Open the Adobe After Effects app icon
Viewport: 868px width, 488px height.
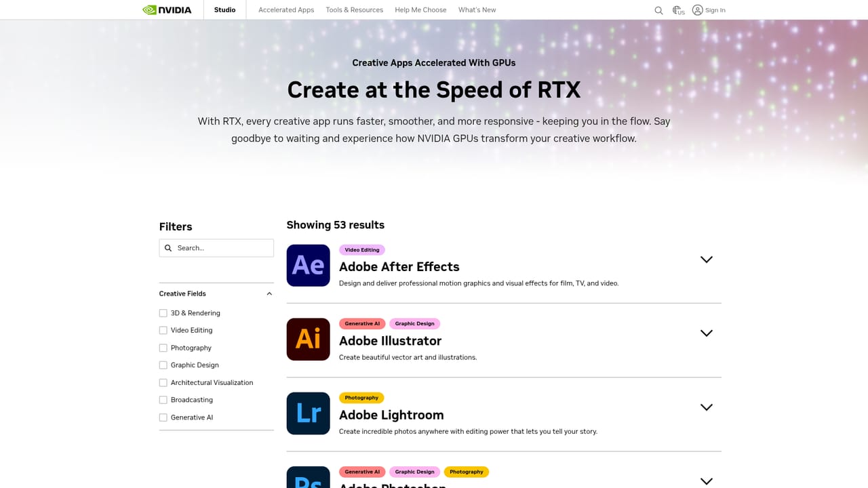[x=308, y=265]
